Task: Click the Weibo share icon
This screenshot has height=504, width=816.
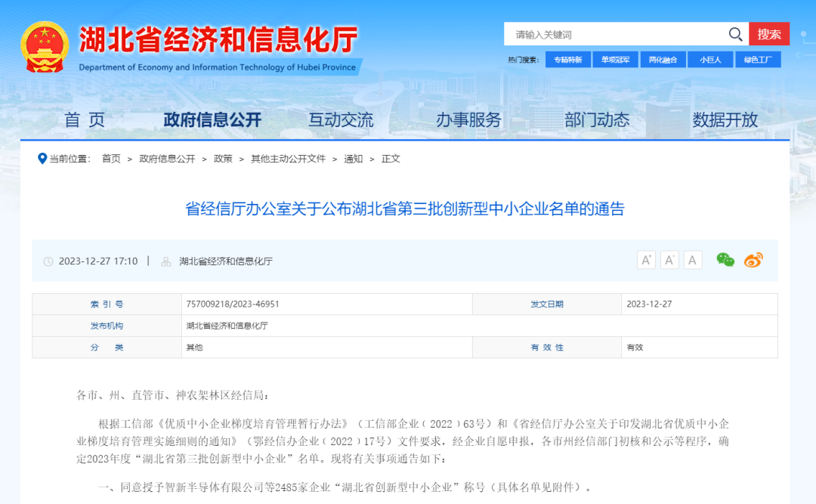Action: [753, 259]
